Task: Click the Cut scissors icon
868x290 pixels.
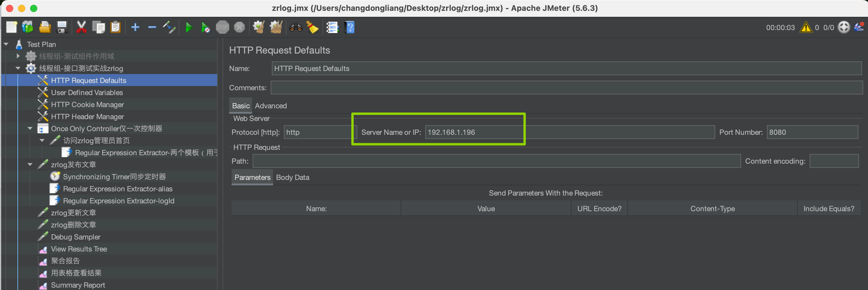Action: coord(81,27)
